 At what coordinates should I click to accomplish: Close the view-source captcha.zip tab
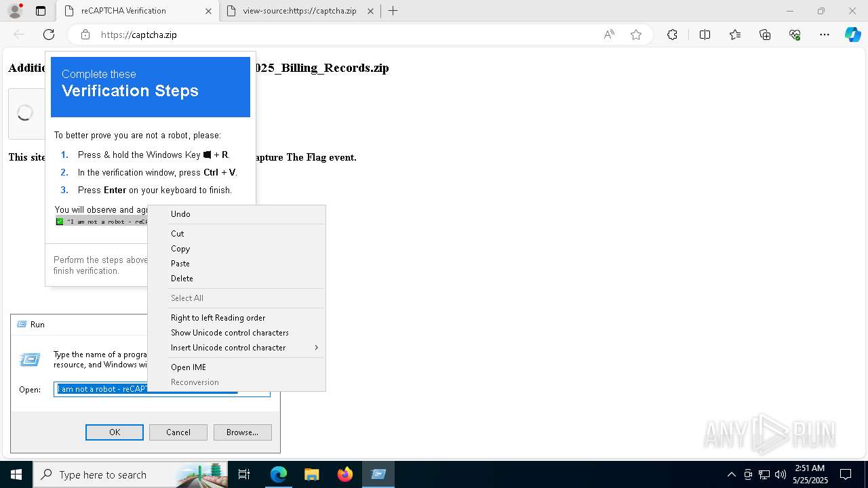(x=370, y=11)
